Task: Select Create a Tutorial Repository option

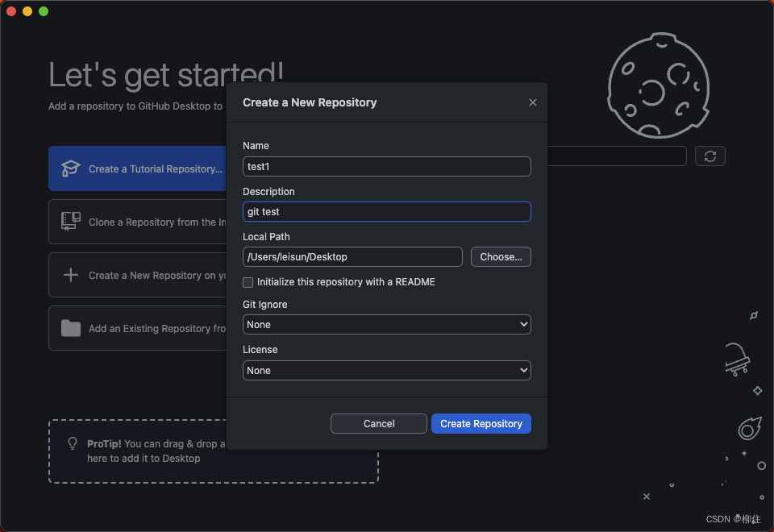Action: click(x=137, y=168)
